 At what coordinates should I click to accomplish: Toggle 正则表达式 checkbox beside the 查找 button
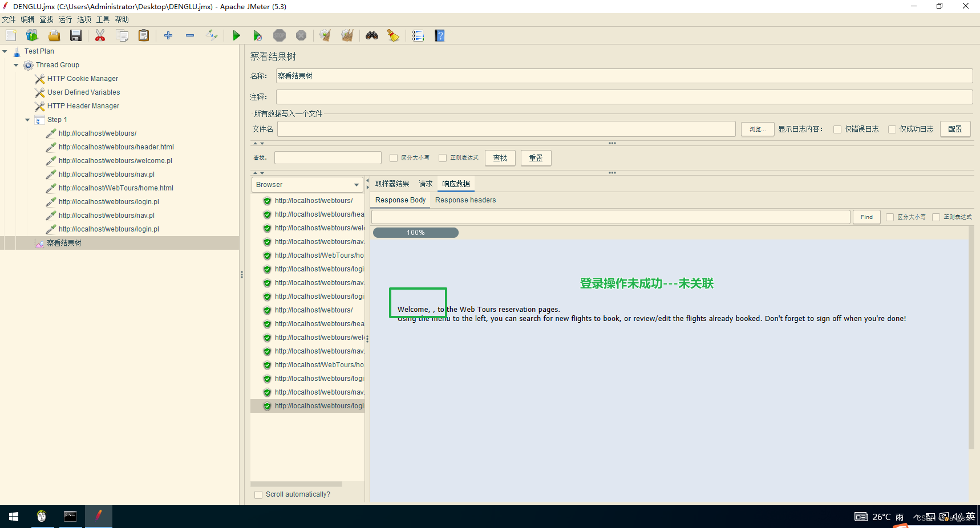pyautogui.click(x=443, y=158)
